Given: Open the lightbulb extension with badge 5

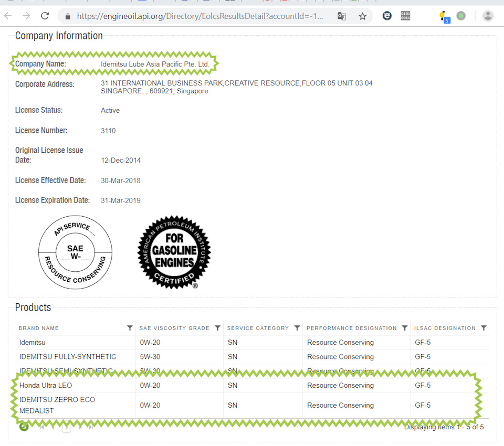Looking at the screenshot, I should (444, 17).
